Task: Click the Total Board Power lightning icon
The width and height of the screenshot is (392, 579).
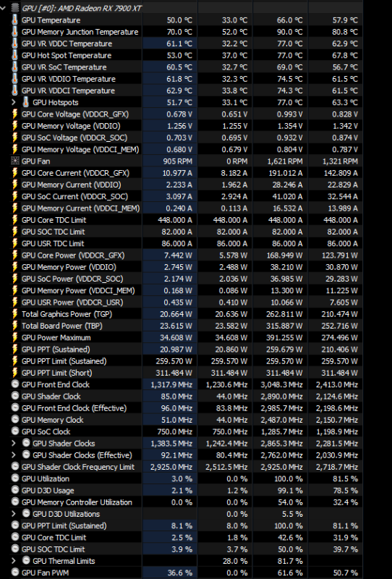Action: [x=14, y=326]
